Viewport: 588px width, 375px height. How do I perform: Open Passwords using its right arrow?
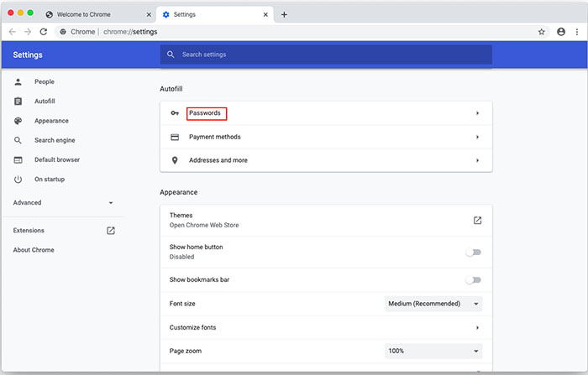pyautogui.click(x=477, y=113)
